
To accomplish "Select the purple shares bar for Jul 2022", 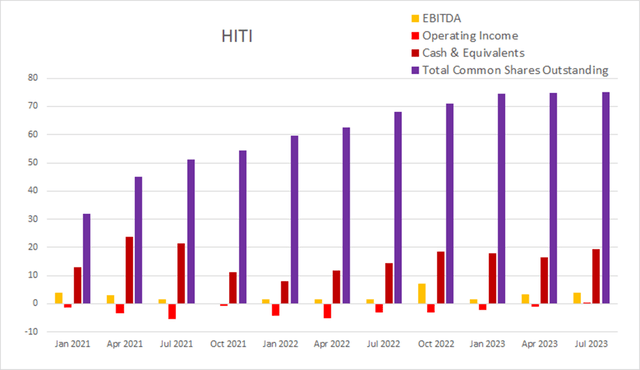I will (398, 208).
